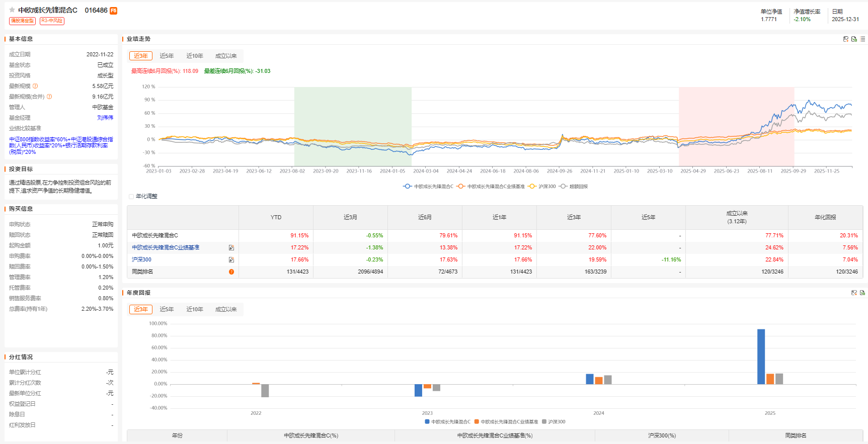Switch 业绩走势 to 成立以来
868x444 pixels.
pyautogui.click(x=226, y=56)
